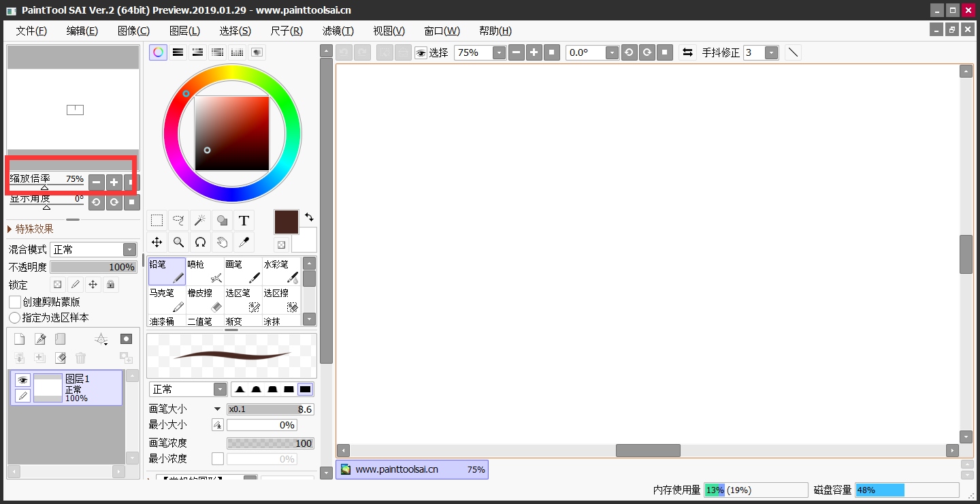Hide 图层1 with the eye icon

tap(22, 380)
